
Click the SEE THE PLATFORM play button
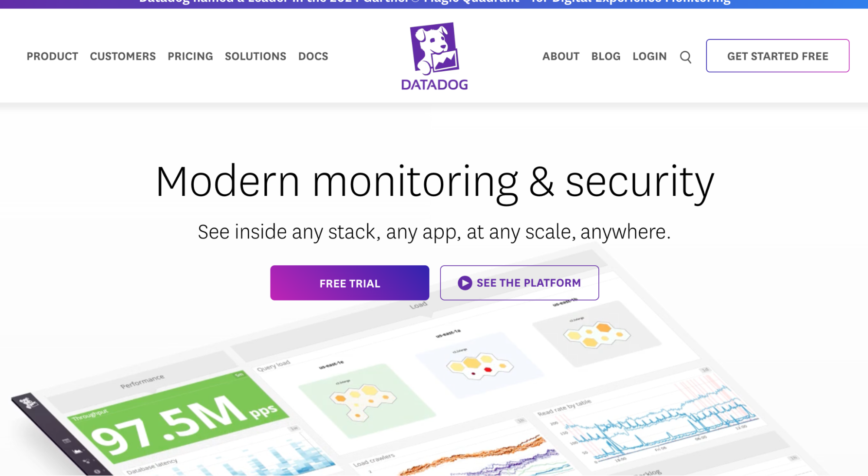[465, 283]
